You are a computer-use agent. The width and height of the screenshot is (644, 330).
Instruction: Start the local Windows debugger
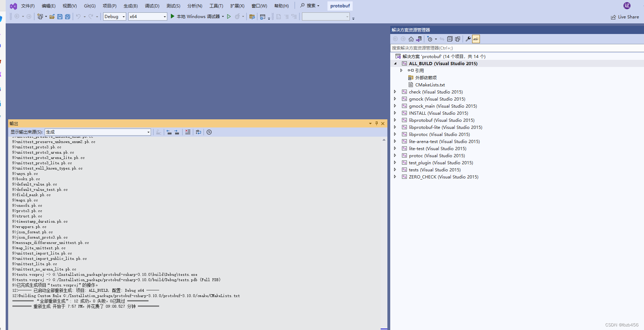point(195,16)
